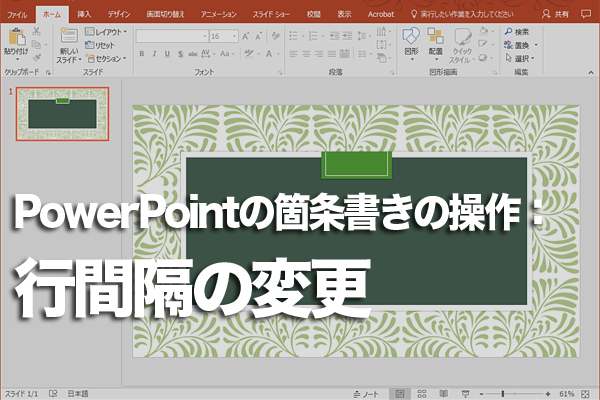Toggle center text alignment
Viewport: 600px width, 400px height.
307,54
